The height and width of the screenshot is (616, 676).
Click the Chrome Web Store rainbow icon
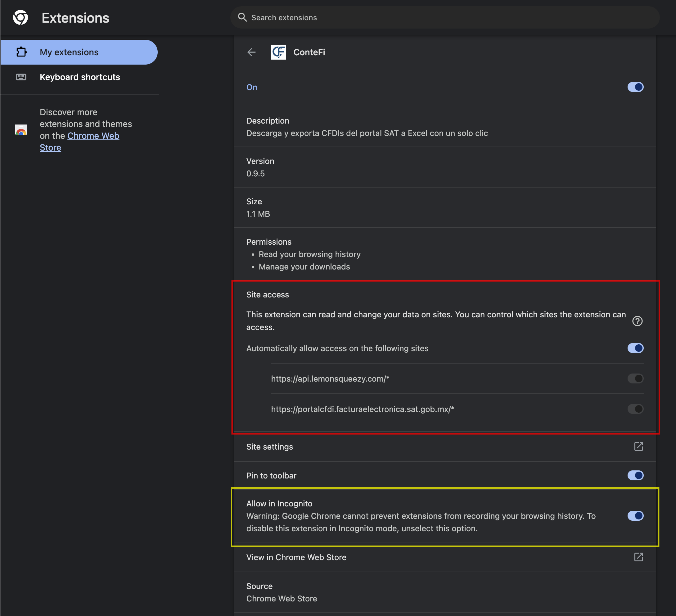coord(21,130)
